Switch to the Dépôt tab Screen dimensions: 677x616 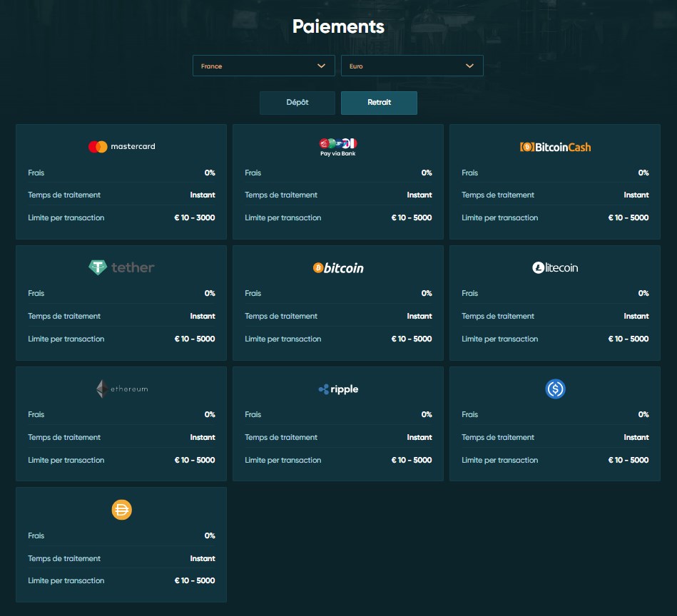[297, 103]
